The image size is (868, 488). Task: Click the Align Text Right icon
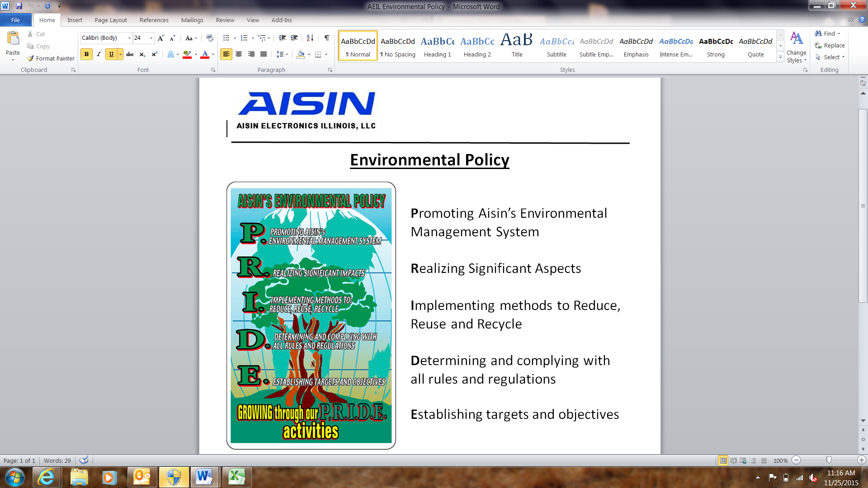tap(251, 54)
